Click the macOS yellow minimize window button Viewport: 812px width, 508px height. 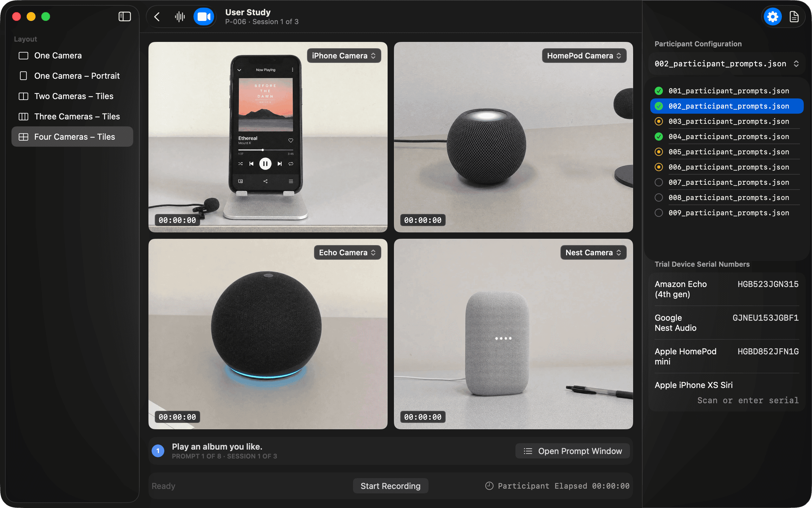click(31, 17)
